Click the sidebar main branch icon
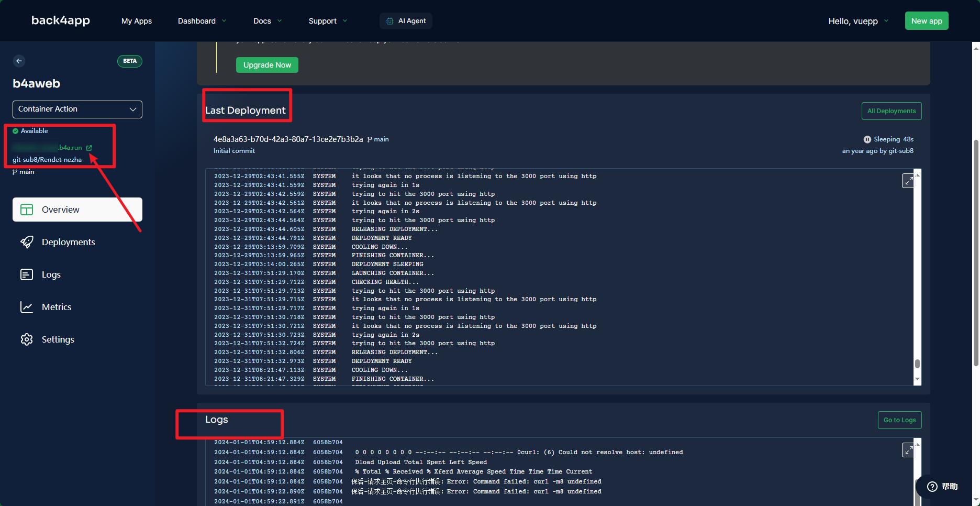The width and height of the screenshot is (980, 506). (x=15, y=172)
